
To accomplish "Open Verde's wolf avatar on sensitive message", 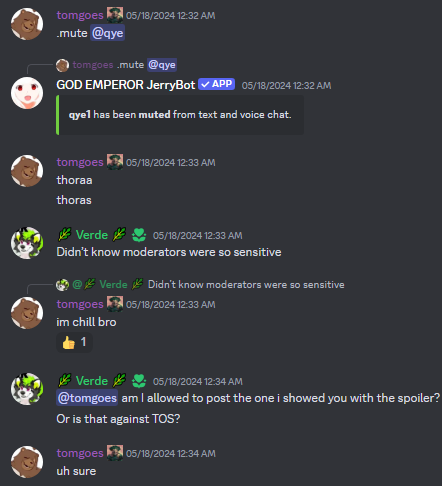I will click(27, 243).
